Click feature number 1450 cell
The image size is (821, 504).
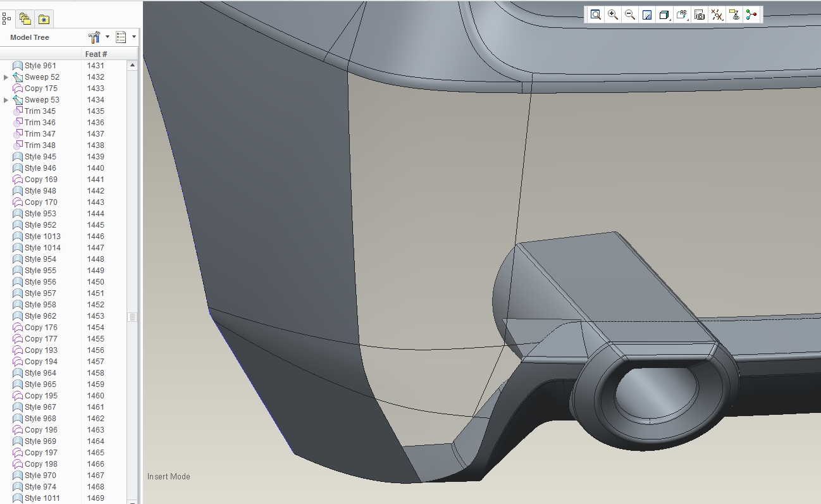[x=96, y=282]
